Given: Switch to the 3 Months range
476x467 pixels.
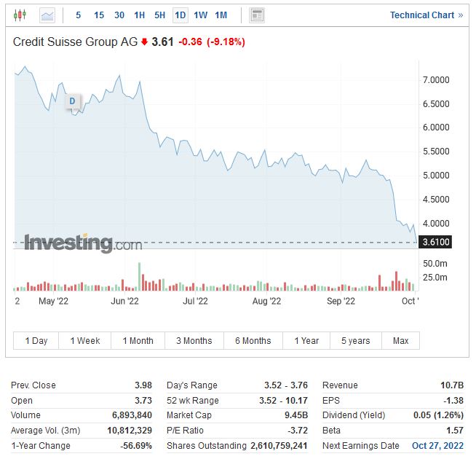Looking at the screenshot, I should coord(194,340).
